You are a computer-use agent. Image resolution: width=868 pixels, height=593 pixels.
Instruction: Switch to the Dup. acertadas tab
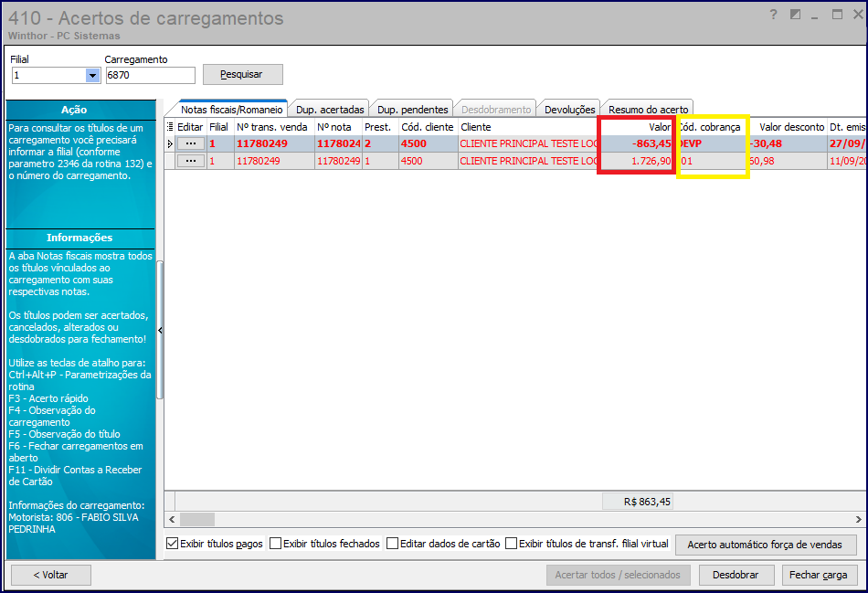coord(330,110)
